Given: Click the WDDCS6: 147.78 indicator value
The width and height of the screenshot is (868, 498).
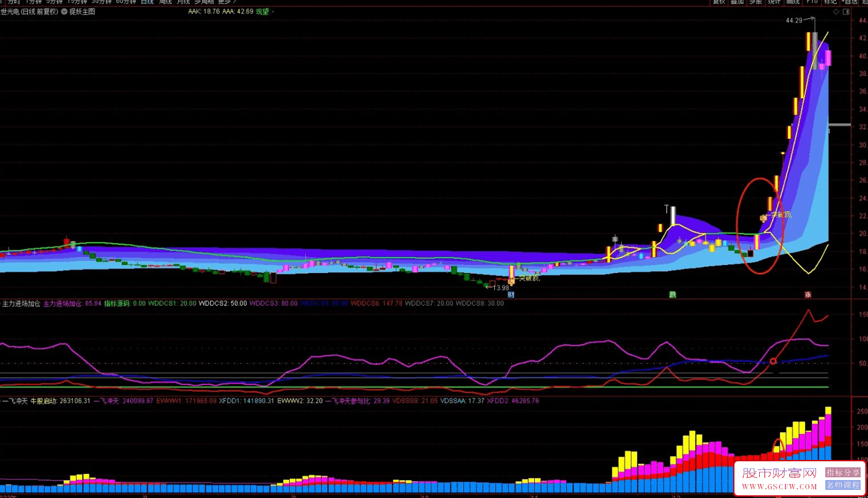Looking at the screenshot, I should pyautogui.click(x=375, y=303).
